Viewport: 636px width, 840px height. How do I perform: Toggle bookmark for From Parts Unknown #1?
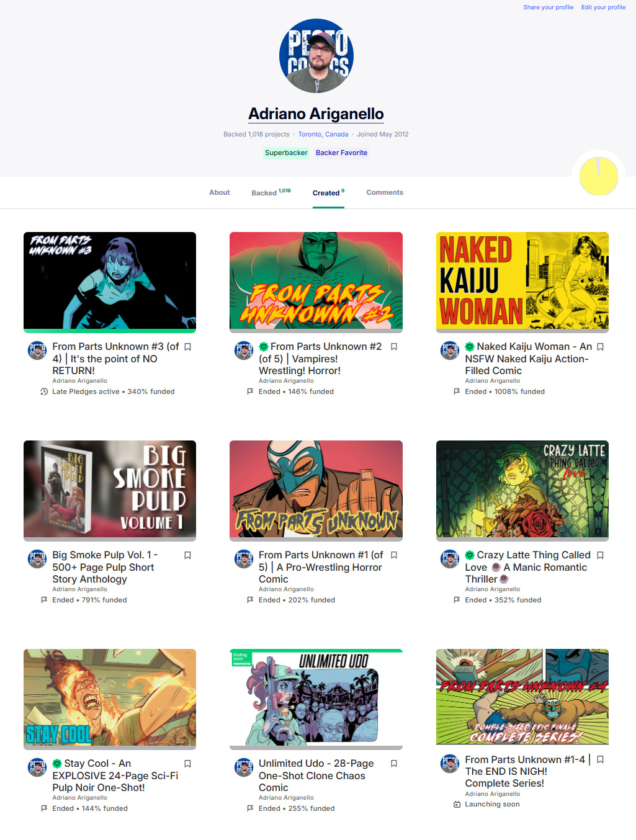(x=394, y=555)
